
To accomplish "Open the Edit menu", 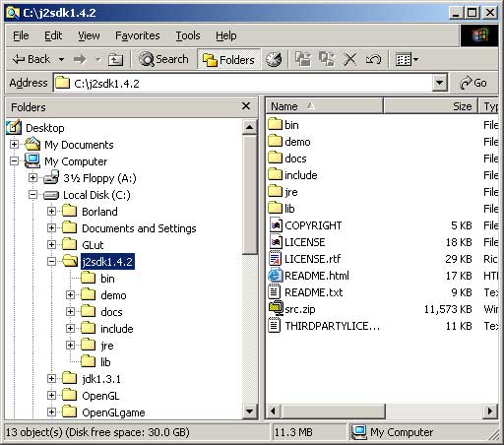I will coord(53,35).
